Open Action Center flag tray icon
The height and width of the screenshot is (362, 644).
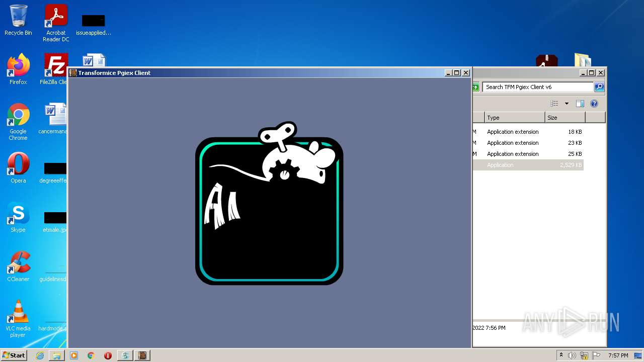click(596, 355)
